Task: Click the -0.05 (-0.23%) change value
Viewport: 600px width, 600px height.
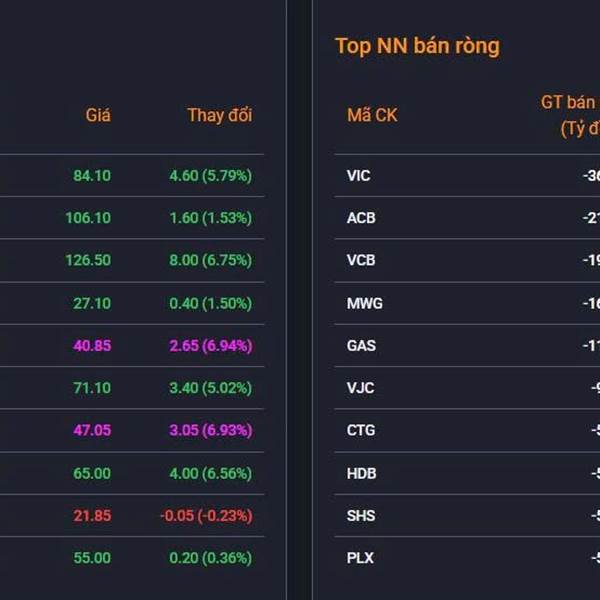Action: coord(206,515)
